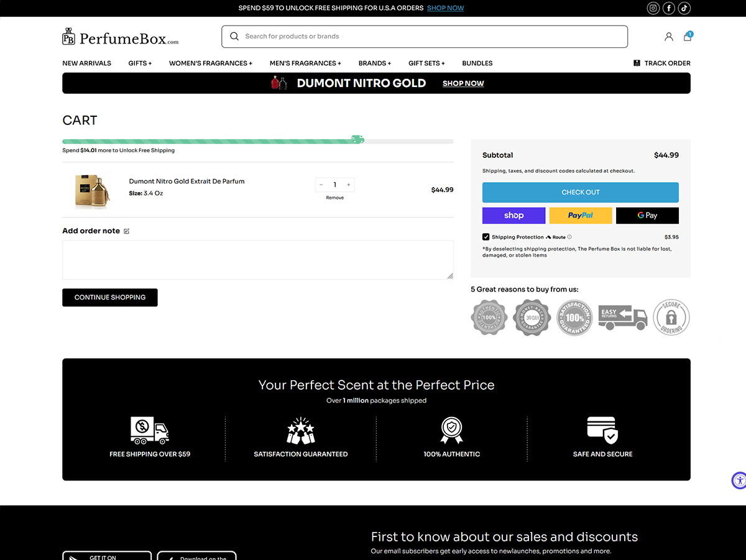746x560 pixels.
Task: Click the quantity value field
Action: [x=335, y=185]
